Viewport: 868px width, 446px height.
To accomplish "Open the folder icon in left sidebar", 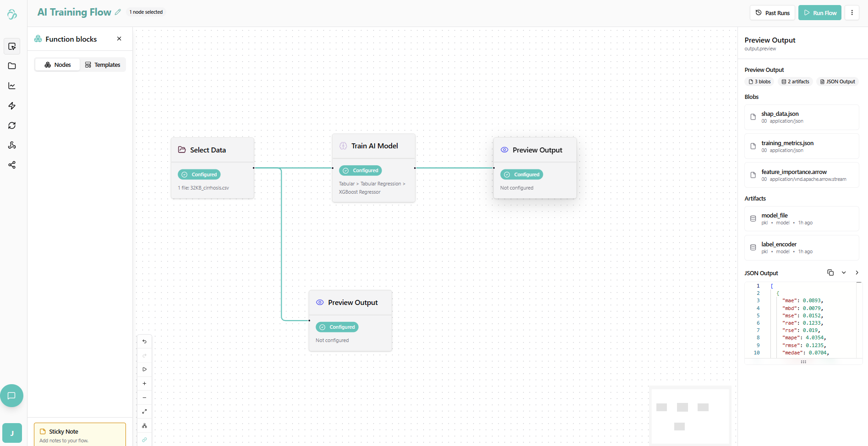I will point(12,66).
